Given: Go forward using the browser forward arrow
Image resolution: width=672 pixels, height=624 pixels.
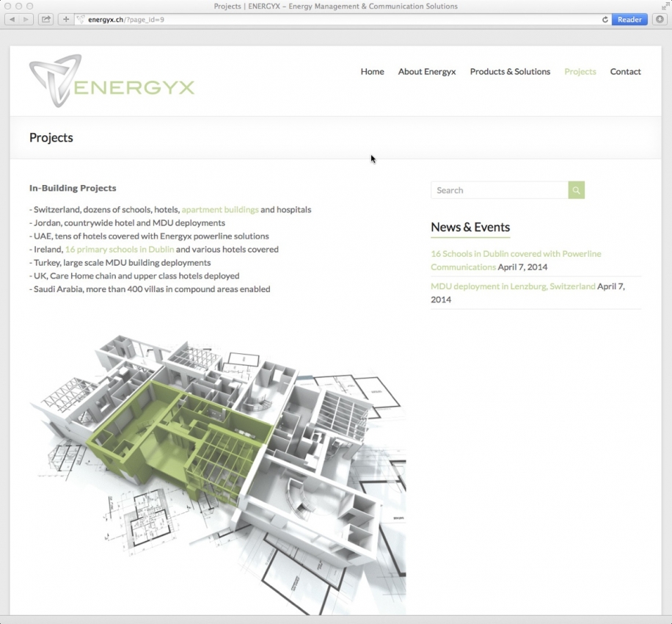Looking at the screenshot, I should [x=26, y=19].
